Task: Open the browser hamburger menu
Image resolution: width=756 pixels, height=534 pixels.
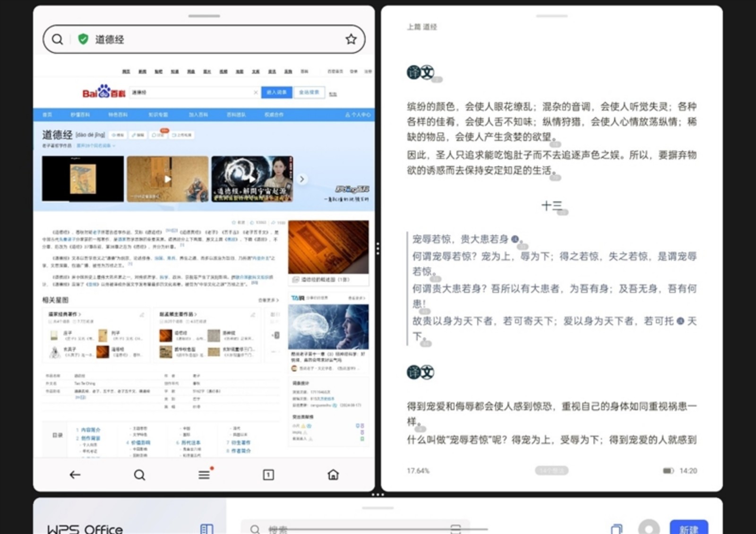Action: [204, 475]
